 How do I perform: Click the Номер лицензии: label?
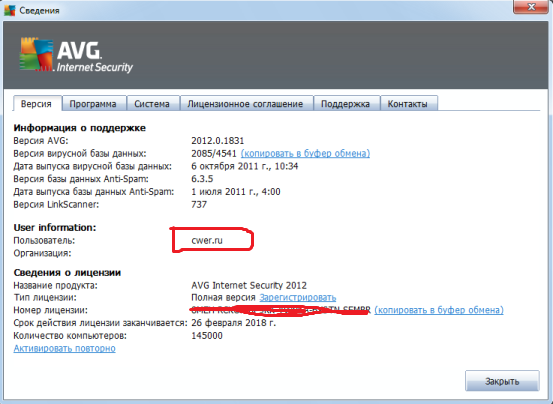tap(50, 310)
